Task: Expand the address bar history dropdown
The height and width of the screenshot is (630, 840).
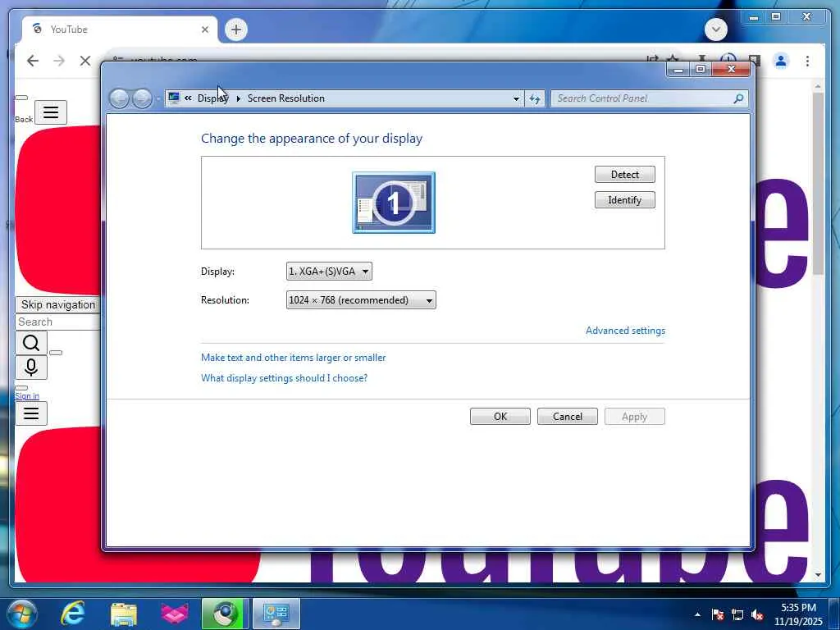Action: tap(516, 98)
